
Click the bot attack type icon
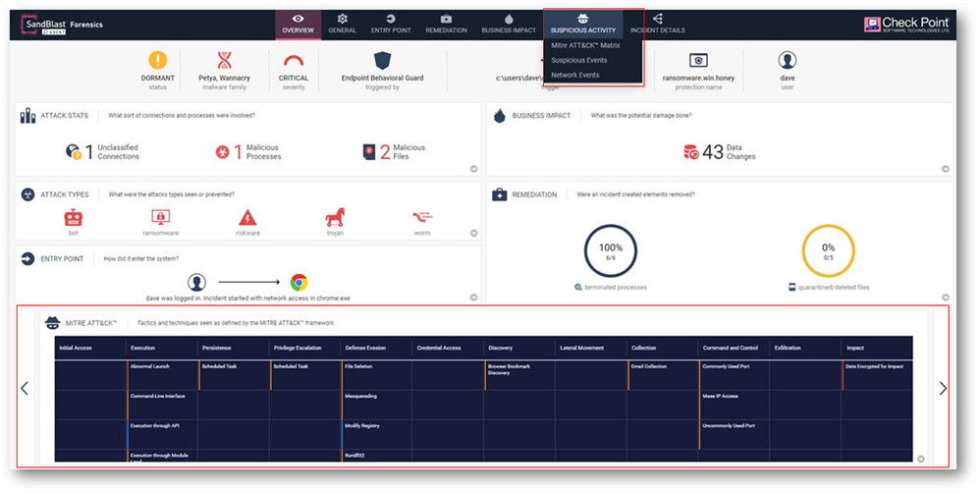tap(74, 217)
